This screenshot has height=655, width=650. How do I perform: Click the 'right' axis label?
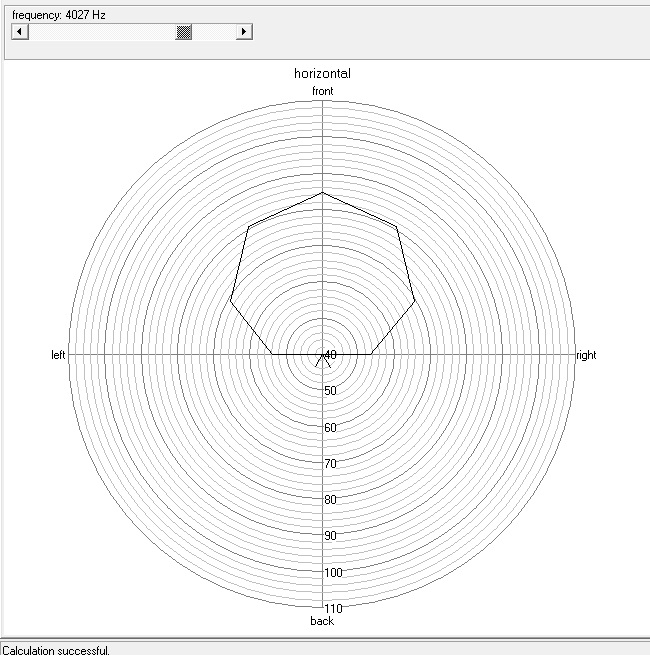pyautogui.click(x=586, y=355)
